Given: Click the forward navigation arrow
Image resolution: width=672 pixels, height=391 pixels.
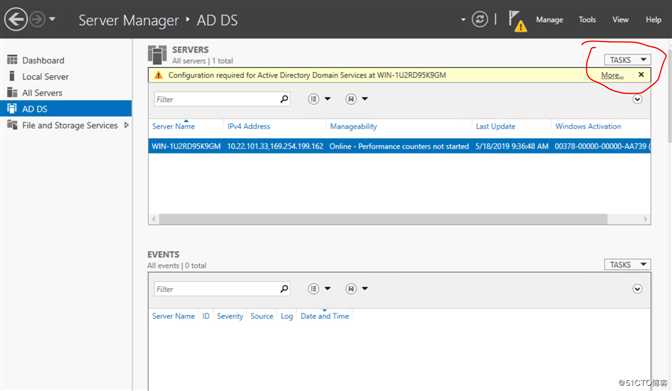Looking at the screenshot, I should [x=38, y=19].
